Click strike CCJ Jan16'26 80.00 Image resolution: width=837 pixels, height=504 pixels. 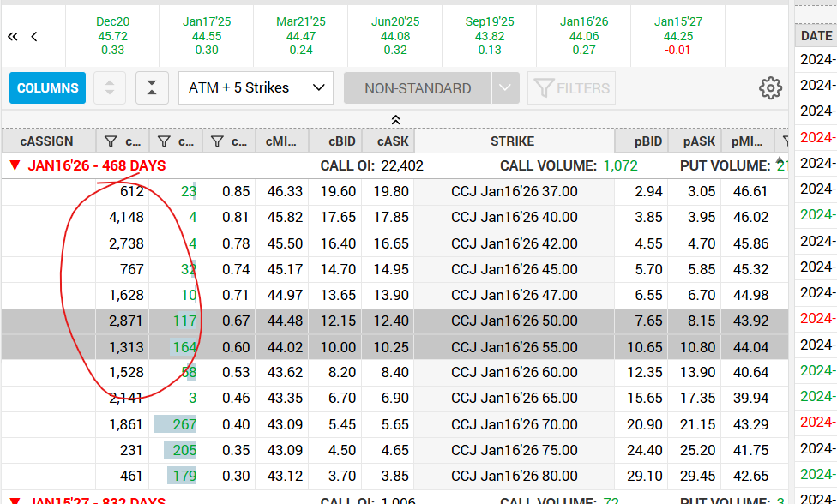tap(514, 476)
